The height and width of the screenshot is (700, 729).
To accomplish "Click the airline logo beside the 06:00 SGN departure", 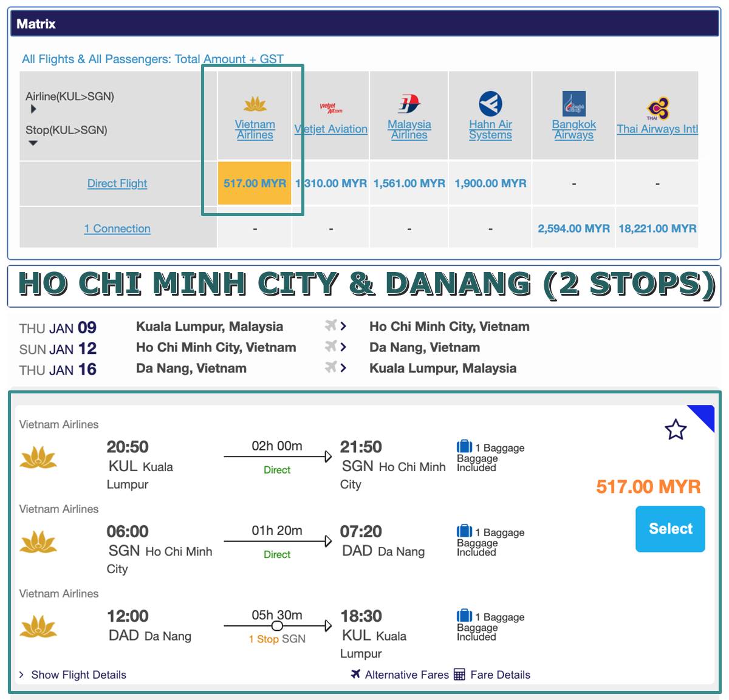I will point(38,542).
